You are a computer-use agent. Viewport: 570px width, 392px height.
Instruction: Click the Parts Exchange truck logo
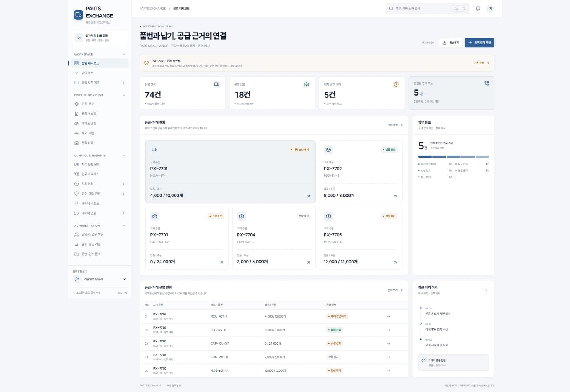78,15
